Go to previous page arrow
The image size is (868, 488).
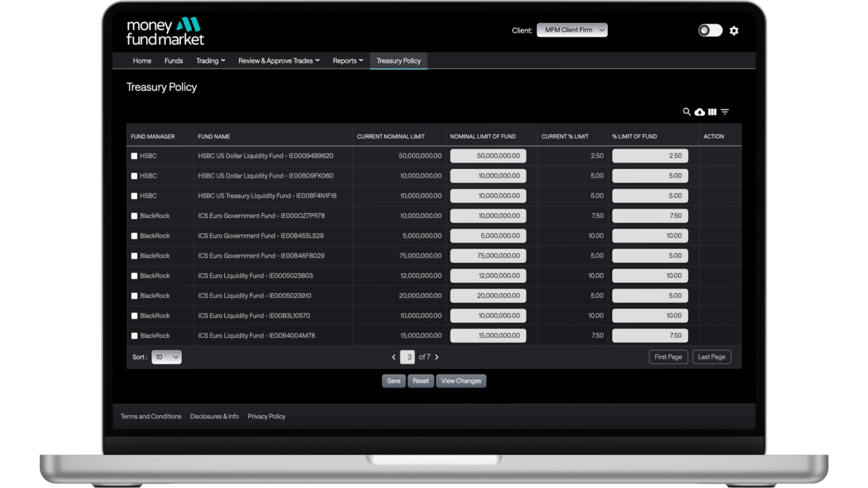(x=393, y=357)
